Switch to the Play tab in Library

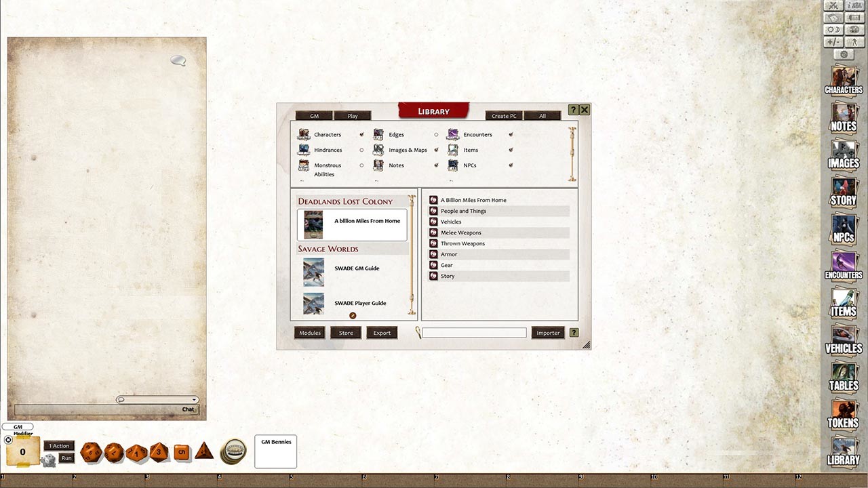[x=352, y=115]
